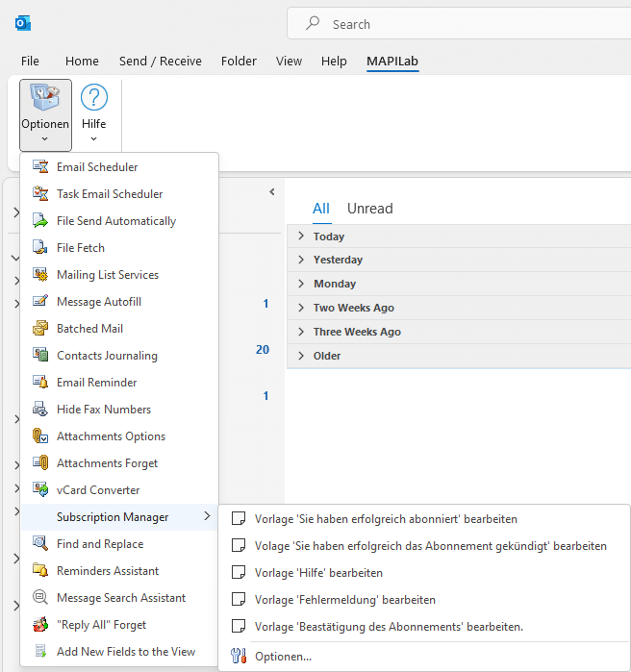The height and width of the screenshot is (672, 631).
Task: Select the MAPILab ribbon tab
Action: 392,62
